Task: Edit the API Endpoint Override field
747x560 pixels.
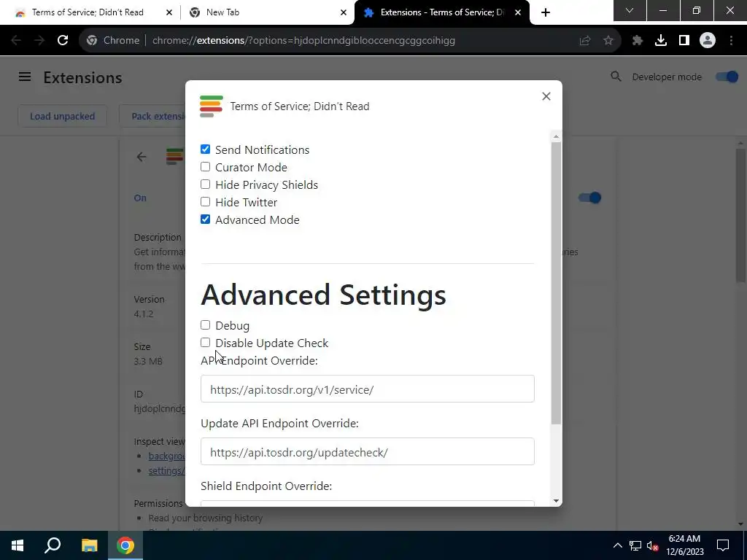Action: coord(368,389)
